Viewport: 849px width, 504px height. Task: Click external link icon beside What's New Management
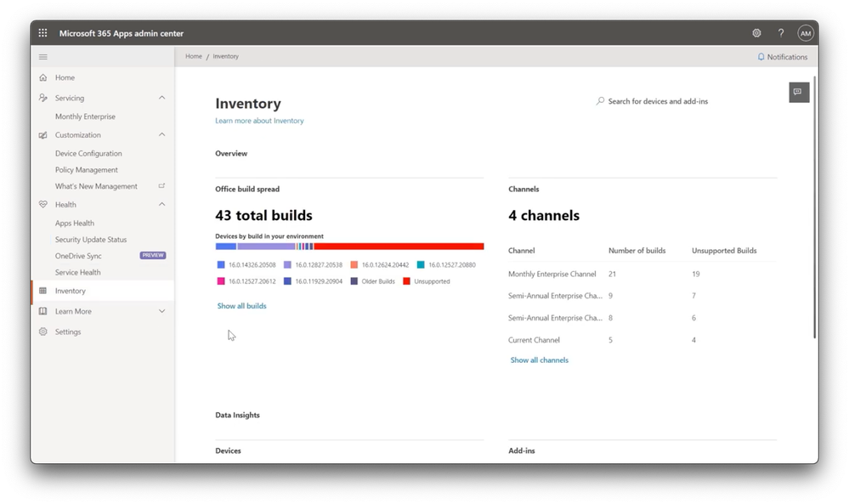161,185
